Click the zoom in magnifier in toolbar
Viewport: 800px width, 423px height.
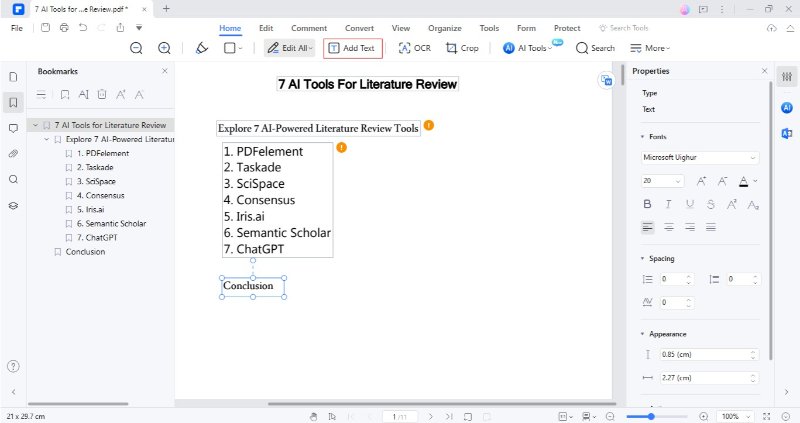[x=164, y=48]
